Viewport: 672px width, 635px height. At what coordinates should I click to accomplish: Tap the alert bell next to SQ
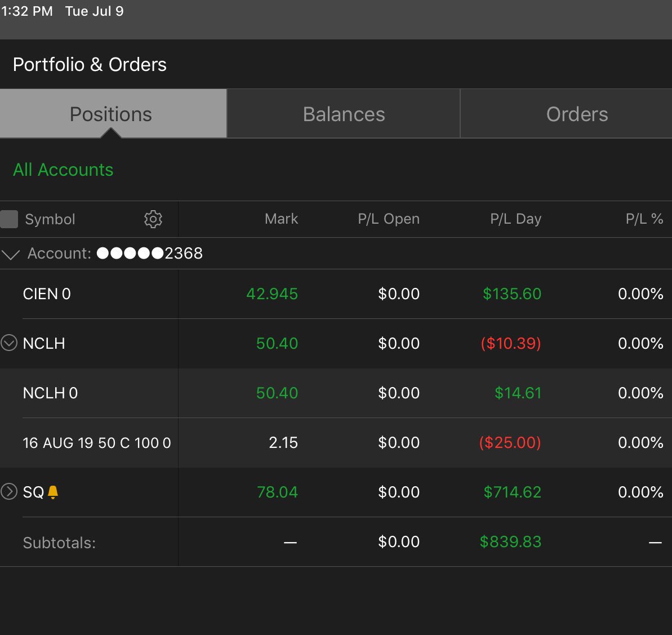[x=53, y=492]
